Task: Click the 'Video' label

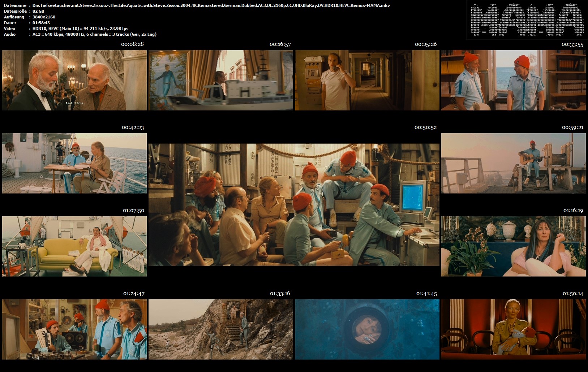Action: point(9,29)
